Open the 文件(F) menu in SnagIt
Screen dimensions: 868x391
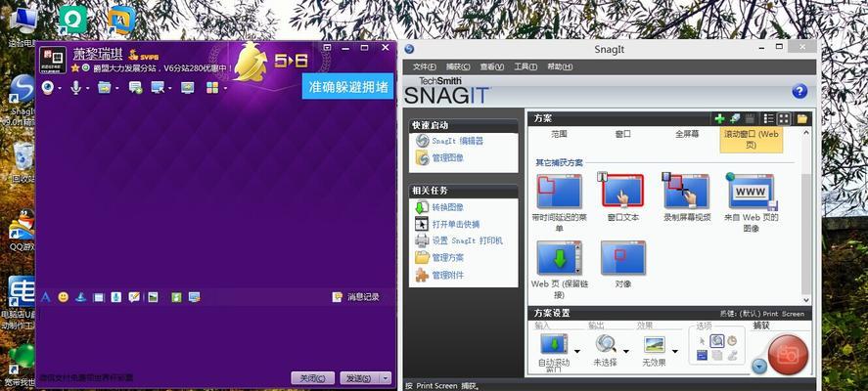[425, 66]
